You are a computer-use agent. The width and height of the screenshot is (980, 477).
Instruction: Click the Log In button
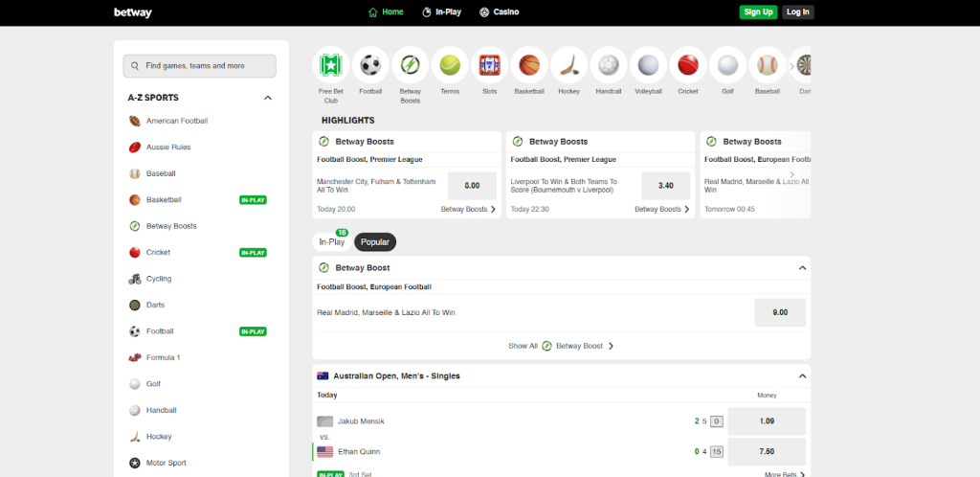click(798, 11)
